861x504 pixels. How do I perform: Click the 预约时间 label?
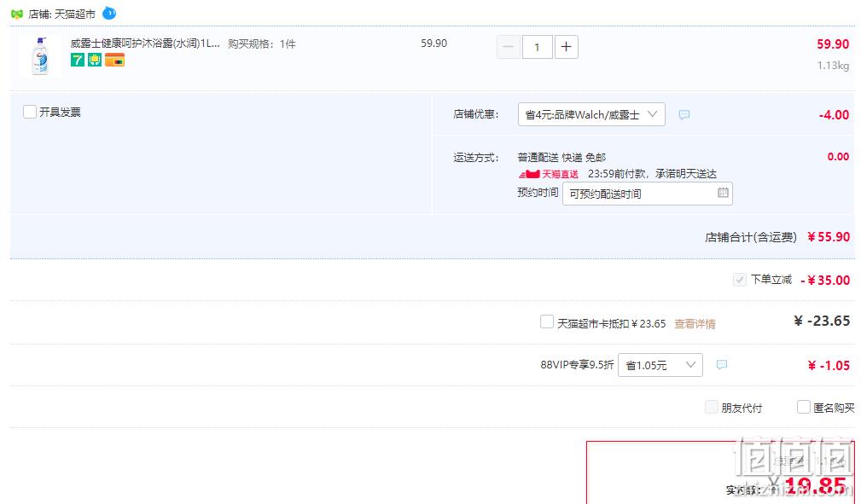538,192
